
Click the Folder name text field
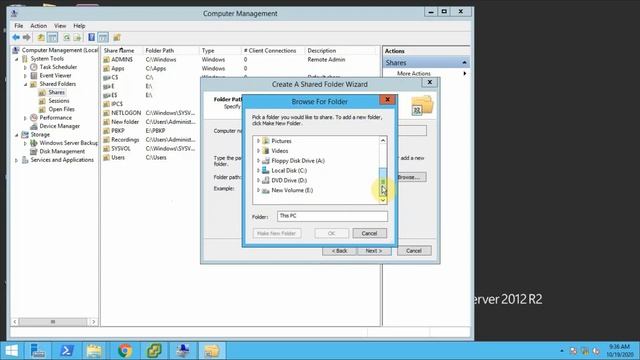tap(332, 216)
